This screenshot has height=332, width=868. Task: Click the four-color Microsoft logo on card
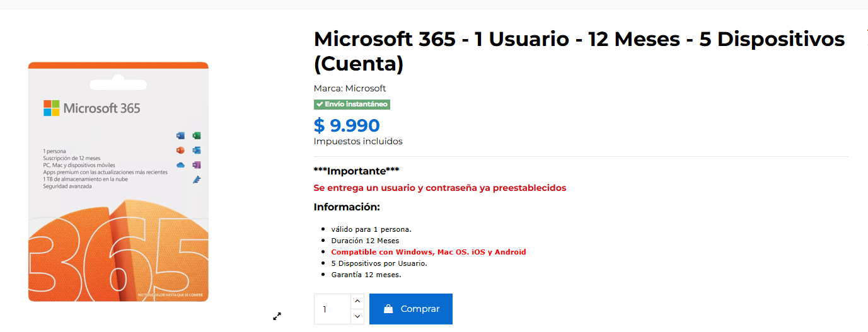coord(51,108)
